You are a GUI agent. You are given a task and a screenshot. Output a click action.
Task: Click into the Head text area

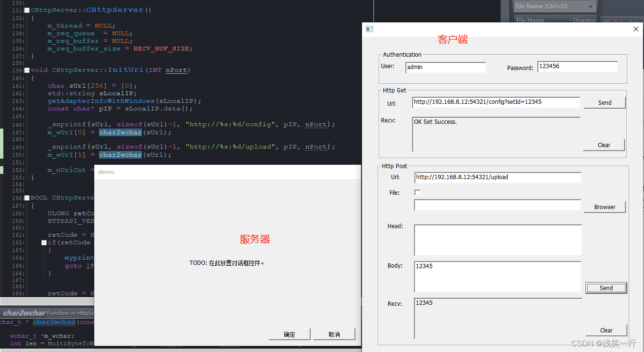coord(498,240)
